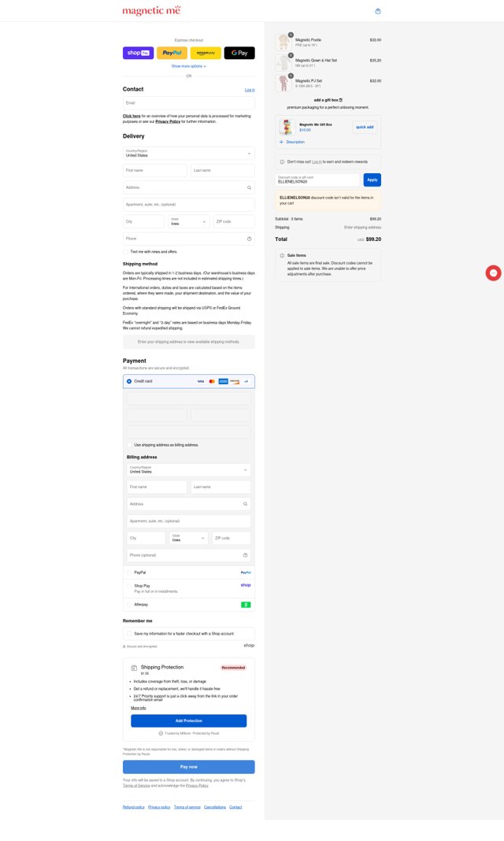Click the Mastercard icon
Viewport: 504px width, 841px height.
212,381
